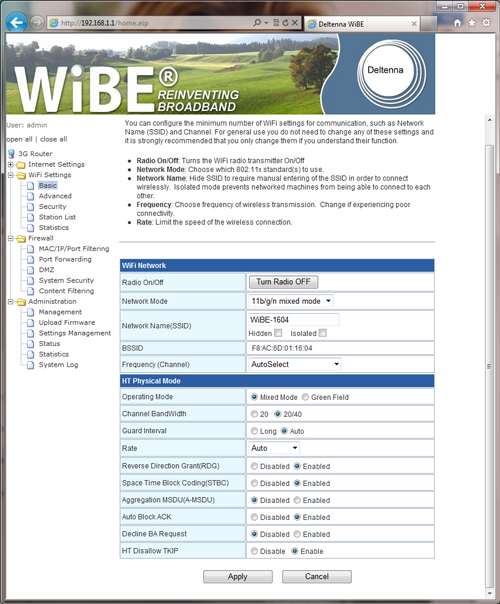
Task: Open the Basic WiFi settings page
Action: point(48,186)
